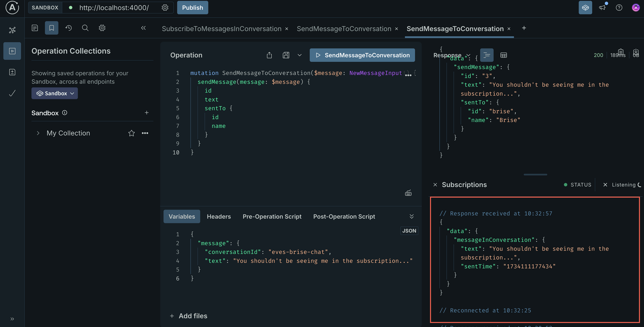Toggle JSON mode in the Variables editor

pyautogui.click(x=409, y=231)
